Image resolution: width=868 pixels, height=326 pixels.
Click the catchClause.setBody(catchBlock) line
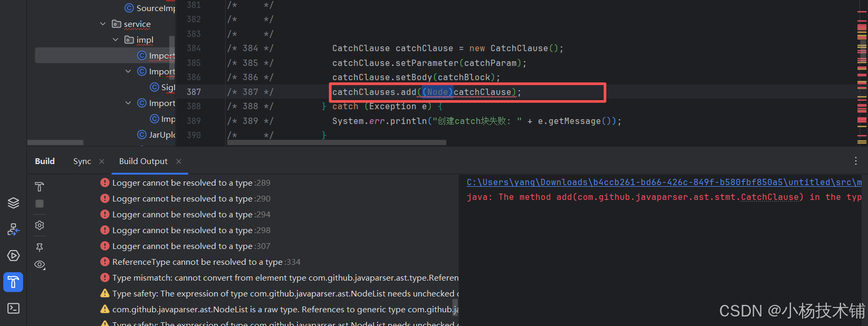(x=416, y=78)
